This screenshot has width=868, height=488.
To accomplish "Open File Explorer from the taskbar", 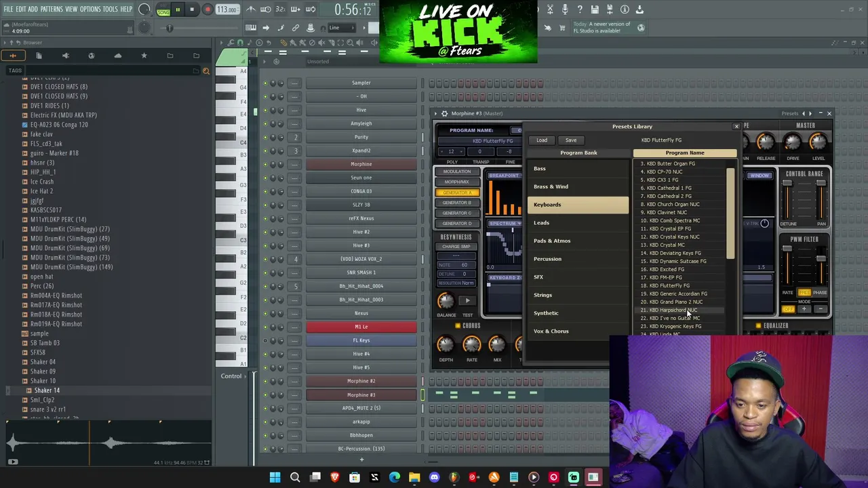I will coord(414,478).
